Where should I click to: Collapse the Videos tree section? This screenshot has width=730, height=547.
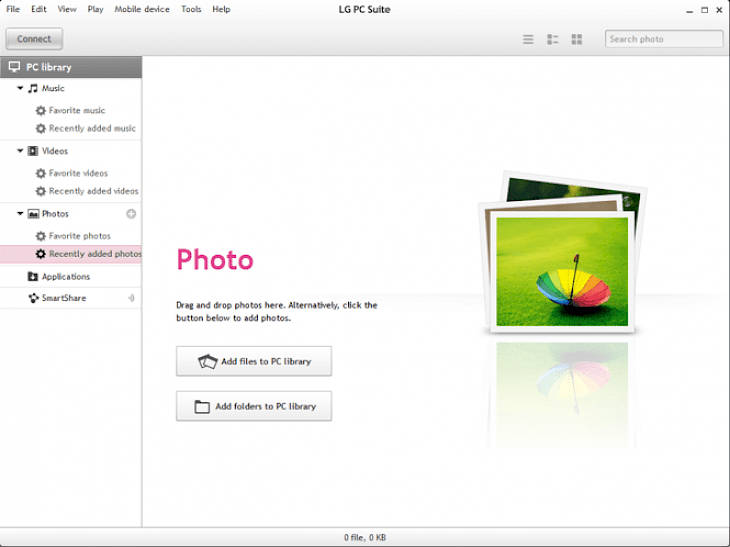click(x=20, y=151)
